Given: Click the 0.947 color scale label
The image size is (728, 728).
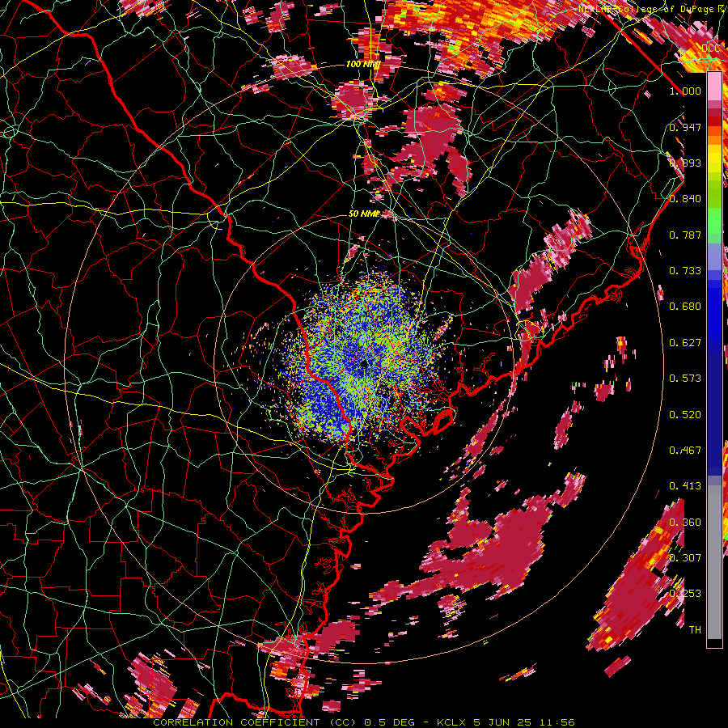Looking at the screenshot, I should pos(685,127).
